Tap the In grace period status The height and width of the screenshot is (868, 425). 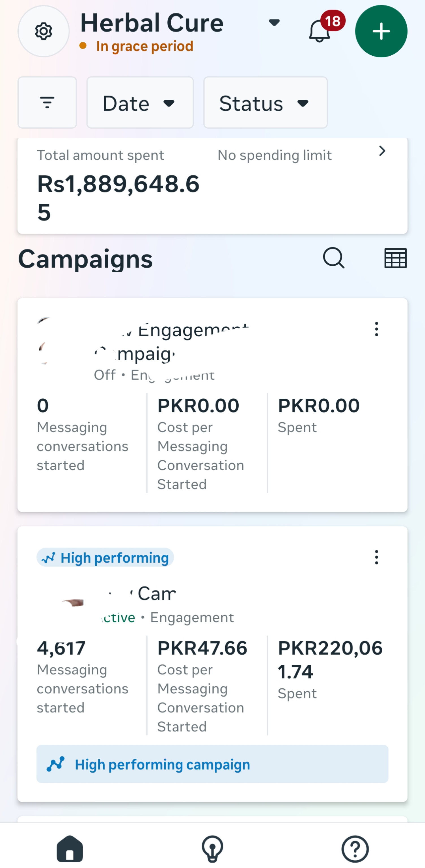pos(144,46)
